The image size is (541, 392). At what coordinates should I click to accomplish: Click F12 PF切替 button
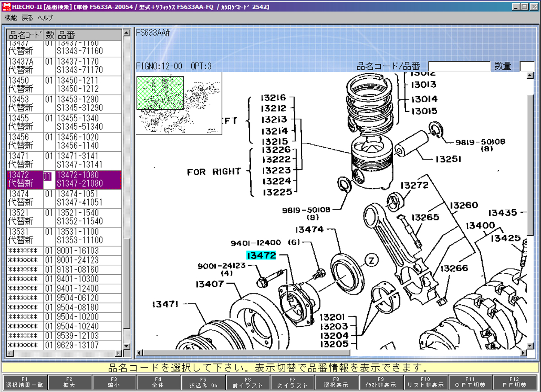pyautogui.click(x=514, y=382)
